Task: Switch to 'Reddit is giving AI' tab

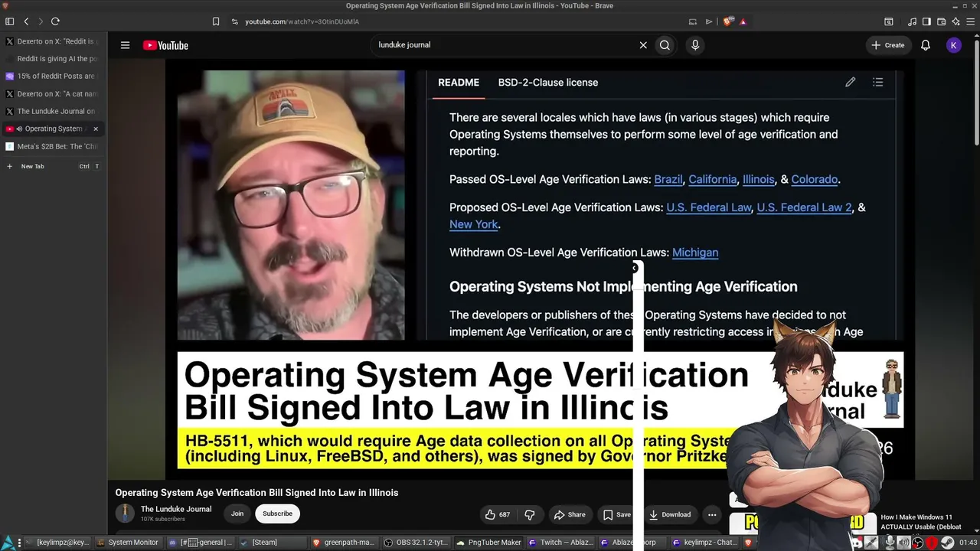Action: pyautogui.click(x=52, y=59)
